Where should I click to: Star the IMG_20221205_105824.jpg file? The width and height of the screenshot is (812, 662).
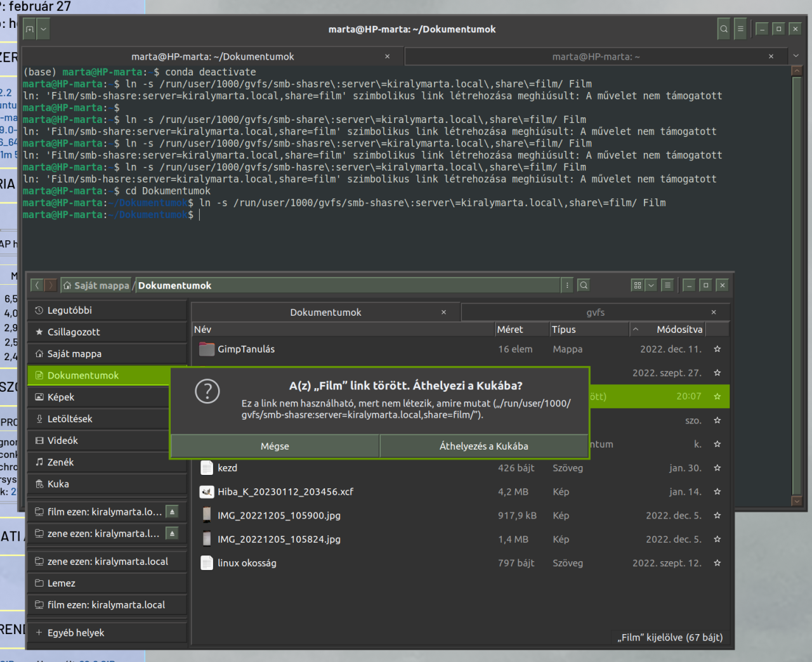tap(717, 539)
